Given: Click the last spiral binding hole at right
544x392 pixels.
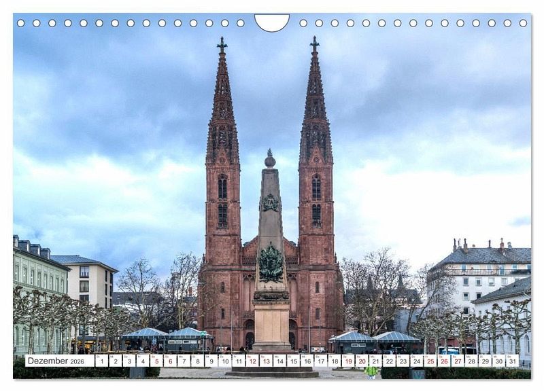Looking at the screenshot, I should pos(523,23).
